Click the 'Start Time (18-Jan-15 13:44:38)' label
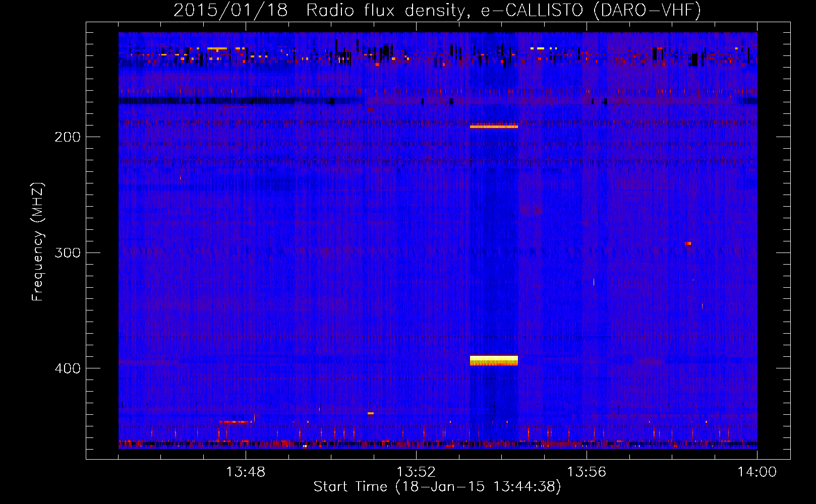 [x=437, y=487]
